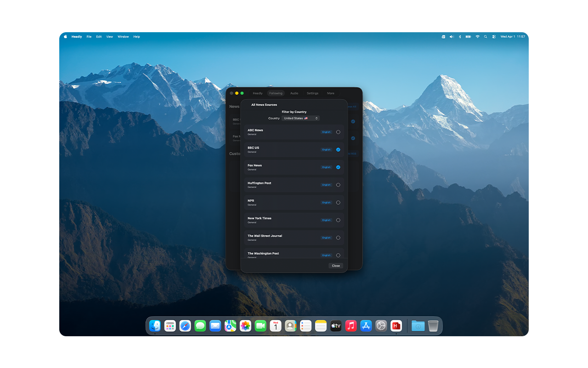Image resolution: width=588 pixels, height=368 pixels.
Task: Open Notes from the Dock
Action: 321,326
